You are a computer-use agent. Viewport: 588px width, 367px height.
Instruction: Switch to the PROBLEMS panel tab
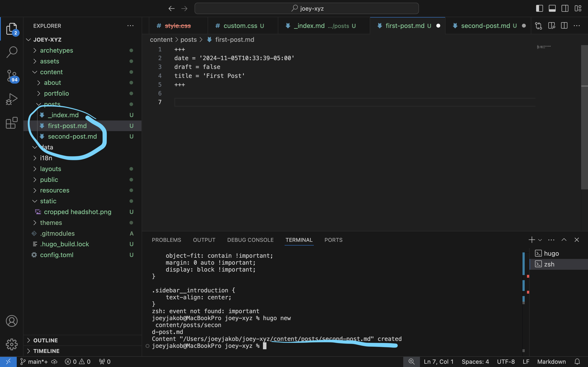click(166, 240)
